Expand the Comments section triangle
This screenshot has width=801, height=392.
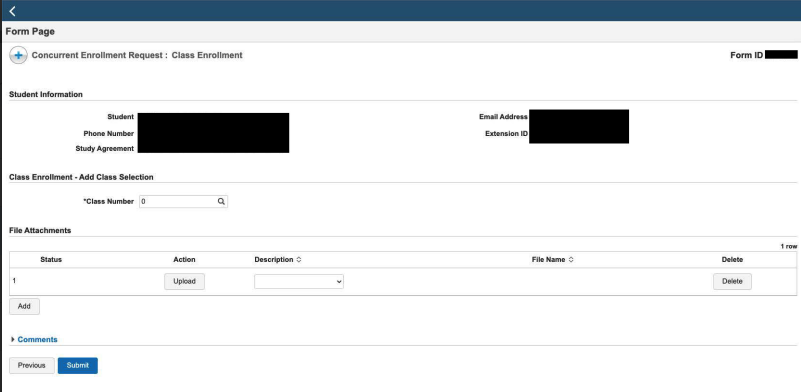tap(13, 339)
